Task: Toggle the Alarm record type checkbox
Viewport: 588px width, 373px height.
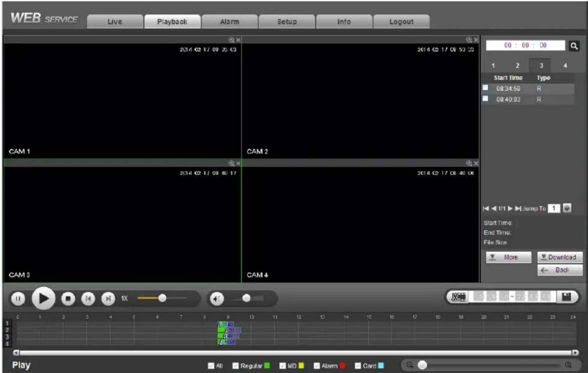Action: (x=317, y=366)
